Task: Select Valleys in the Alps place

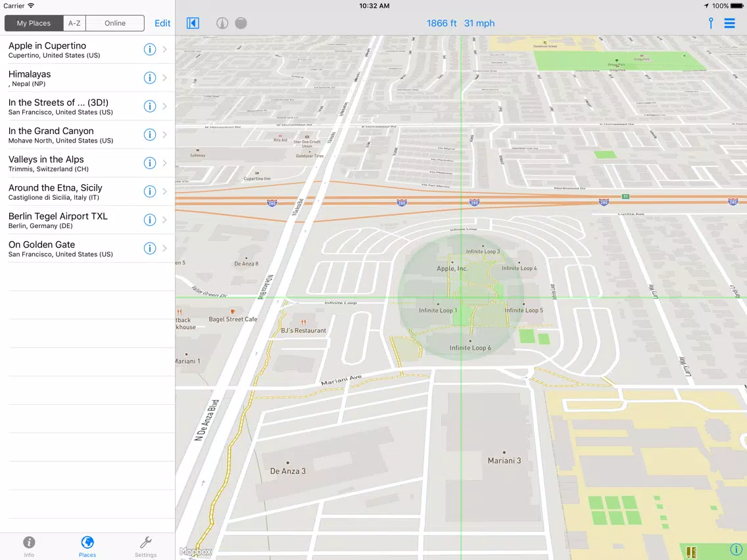Action: pos(87,163)
